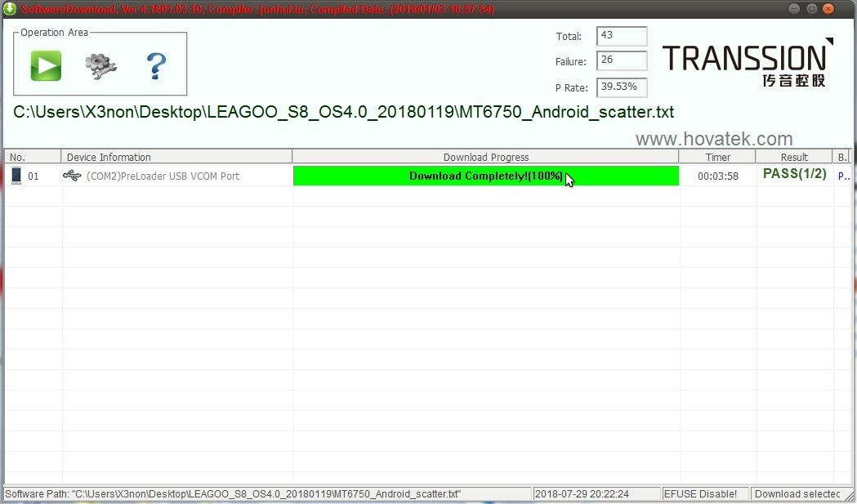Click the No. column header
This screenshot has height=504, width=857.
click(x=33, y=157)
